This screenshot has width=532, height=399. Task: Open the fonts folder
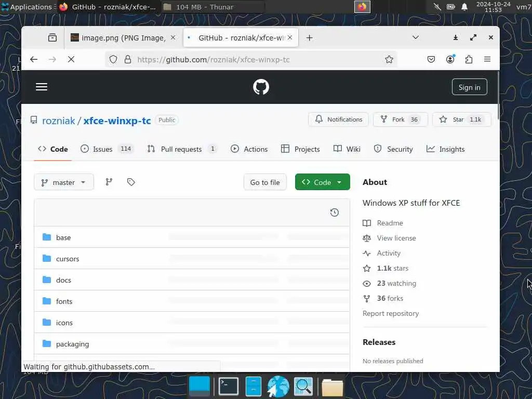(64, 301)
